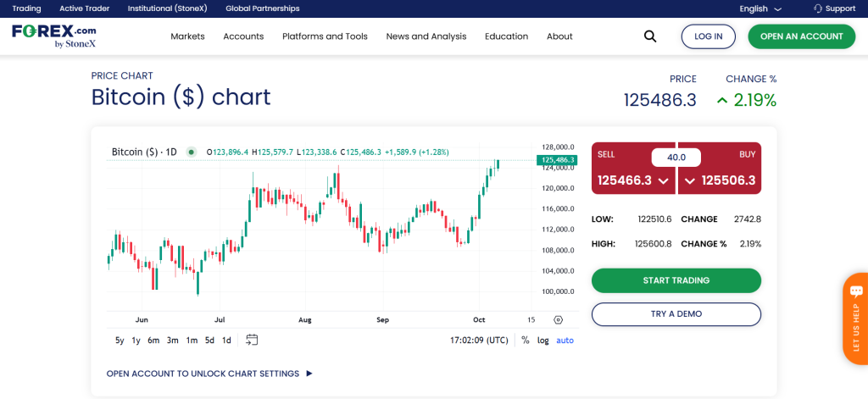
Task: Click the 125,486.3 price label on axis
Action: [558, 160]
